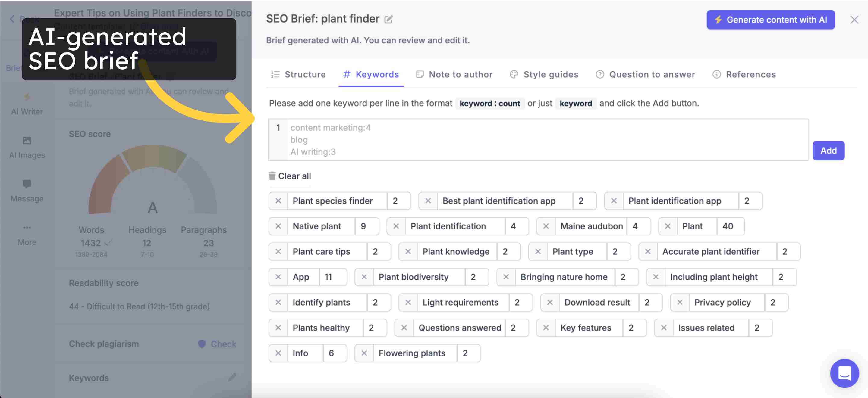Click the Maine audubon keyword label
This screenshot has width=868, height=398.
[591, 226]
